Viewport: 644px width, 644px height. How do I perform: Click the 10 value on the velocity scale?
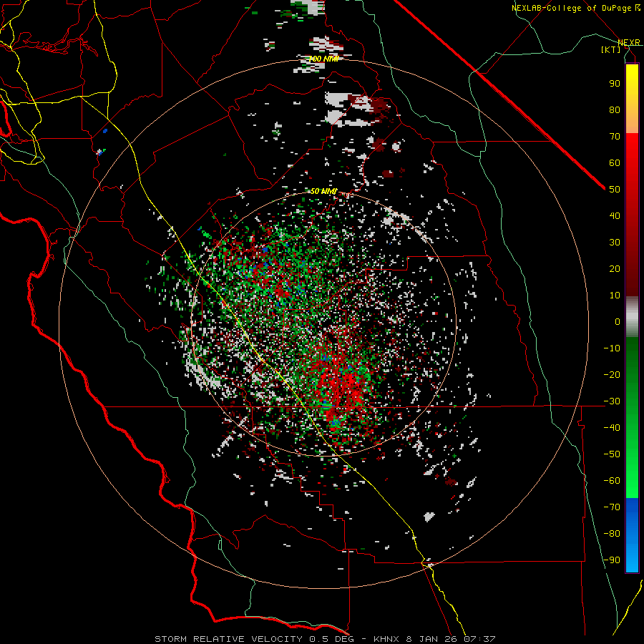615,296
